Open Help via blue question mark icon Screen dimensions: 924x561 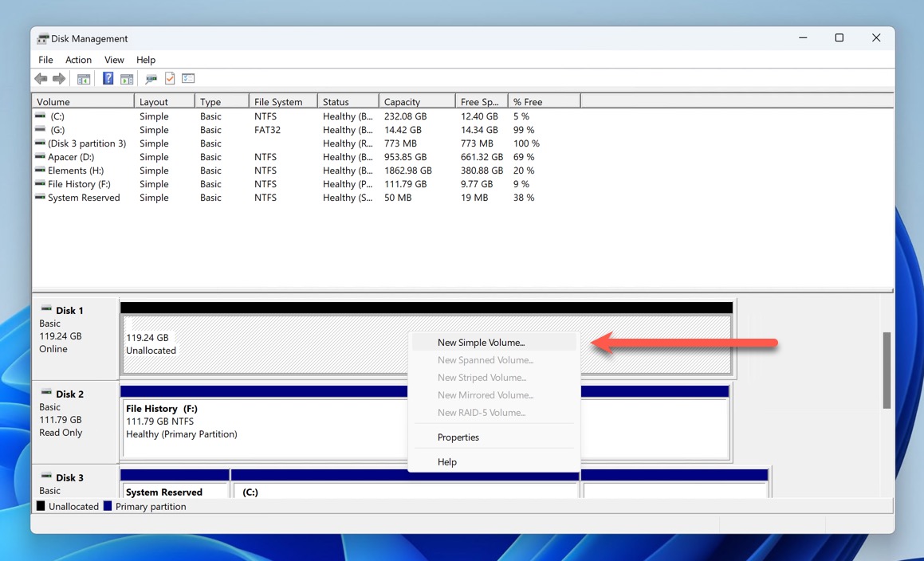click(108, 79)
